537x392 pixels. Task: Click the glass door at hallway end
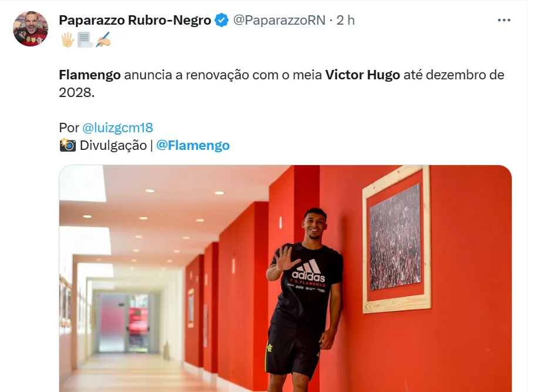(123, 323)
